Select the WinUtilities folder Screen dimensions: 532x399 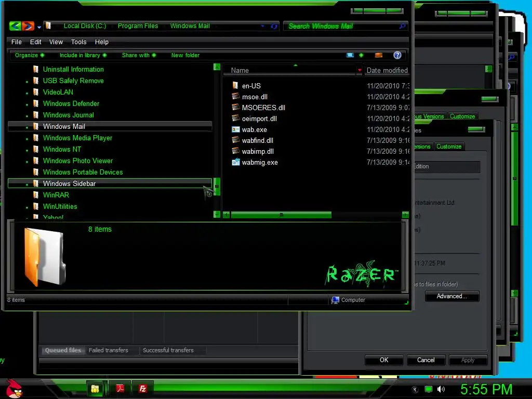pos(60,206)
